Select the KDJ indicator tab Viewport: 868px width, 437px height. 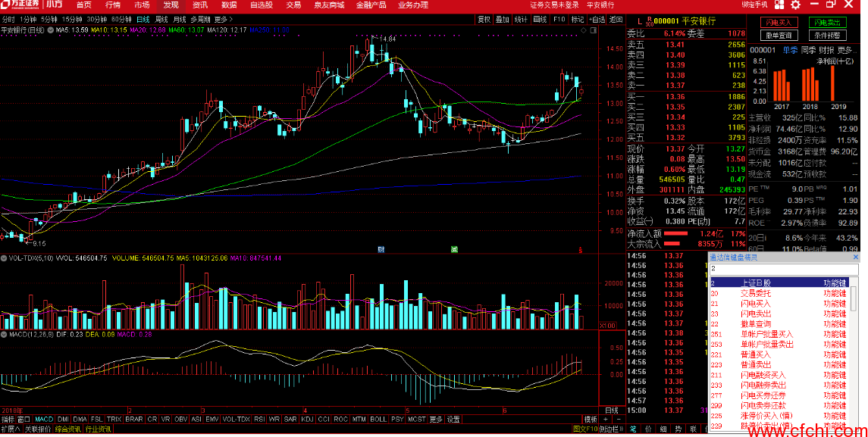pos(307,420)
